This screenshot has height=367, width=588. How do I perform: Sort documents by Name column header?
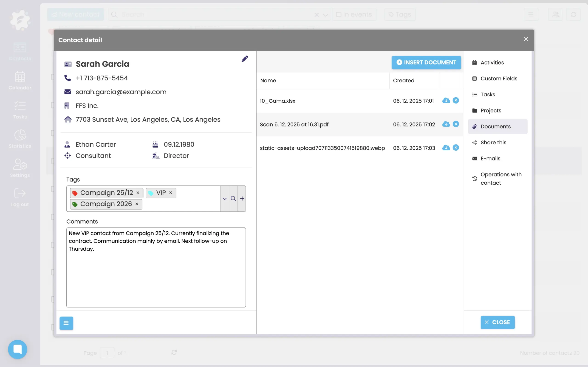pyautogui.click(x=268, y=81)
